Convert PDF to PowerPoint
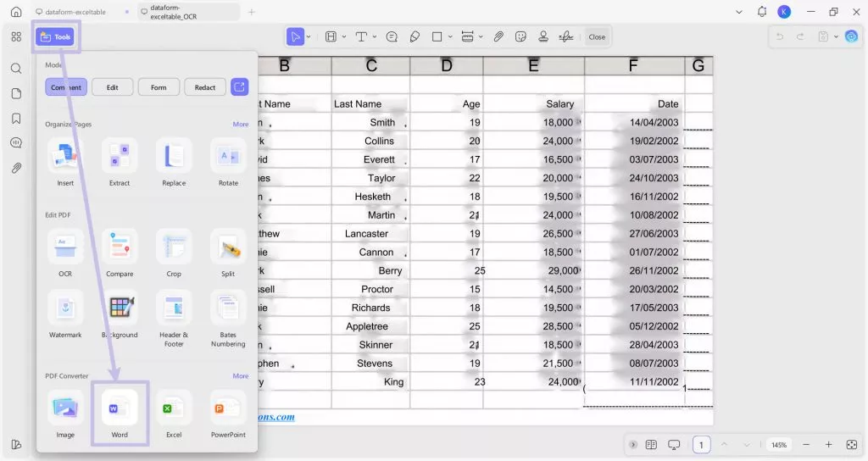The width and height of the screenshot is (868, 461). 228,414
